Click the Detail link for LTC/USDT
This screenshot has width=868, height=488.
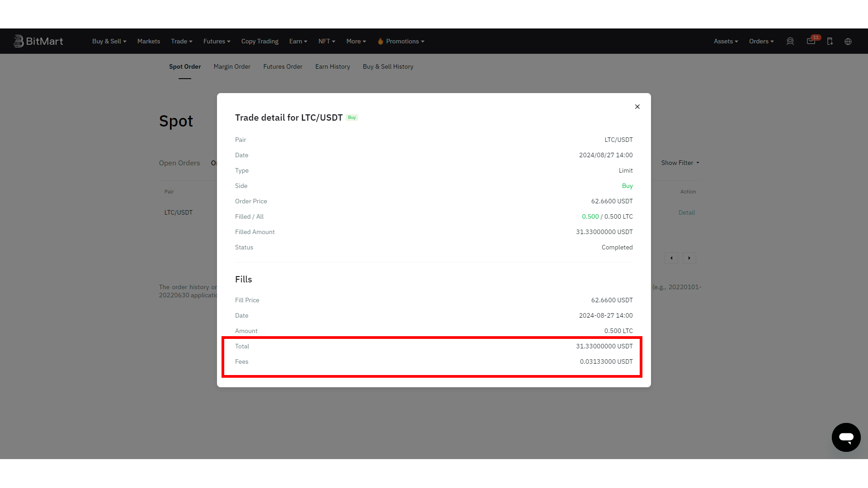(x=687, y=213)
